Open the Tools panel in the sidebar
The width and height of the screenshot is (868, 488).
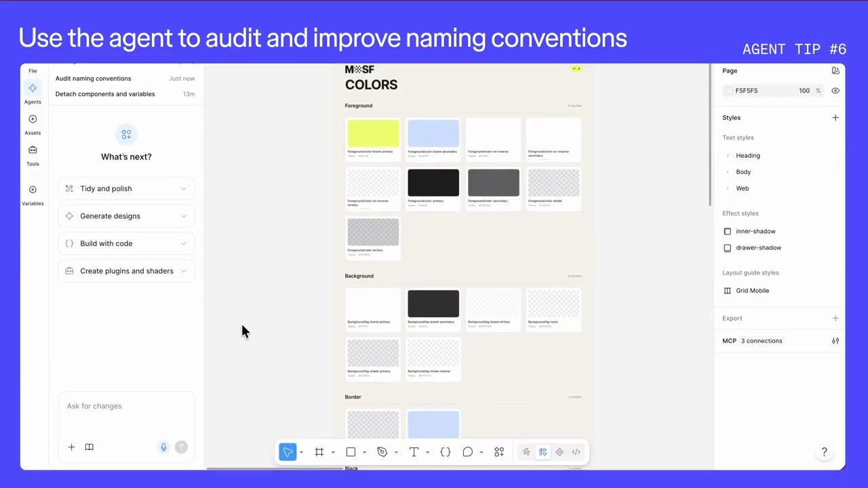[33, 155]
